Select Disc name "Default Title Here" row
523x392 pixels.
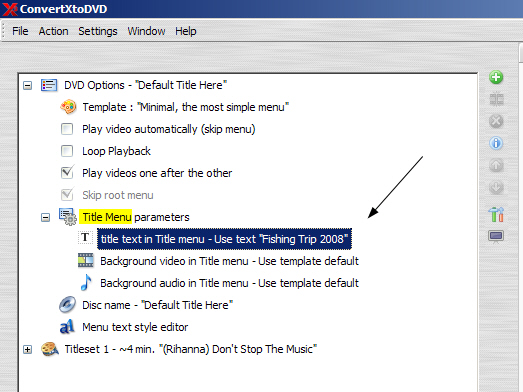click(157, 305)
